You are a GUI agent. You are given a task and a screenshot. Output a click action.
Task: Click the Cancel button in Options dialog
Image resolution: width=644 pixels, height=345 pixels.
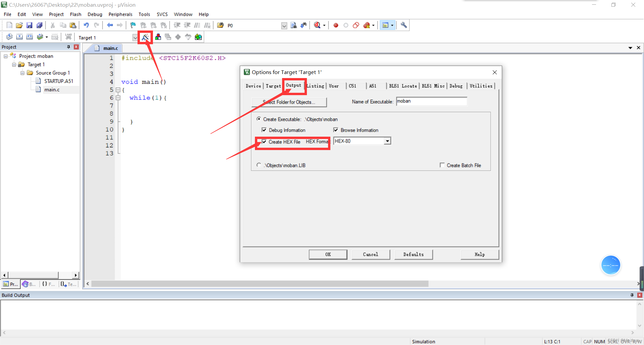click(371, 255)
